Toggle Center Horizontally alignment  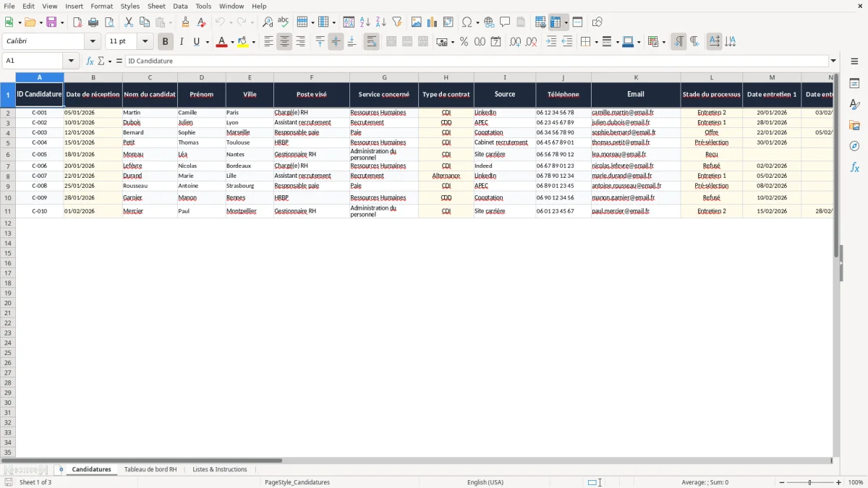point(284,42)
